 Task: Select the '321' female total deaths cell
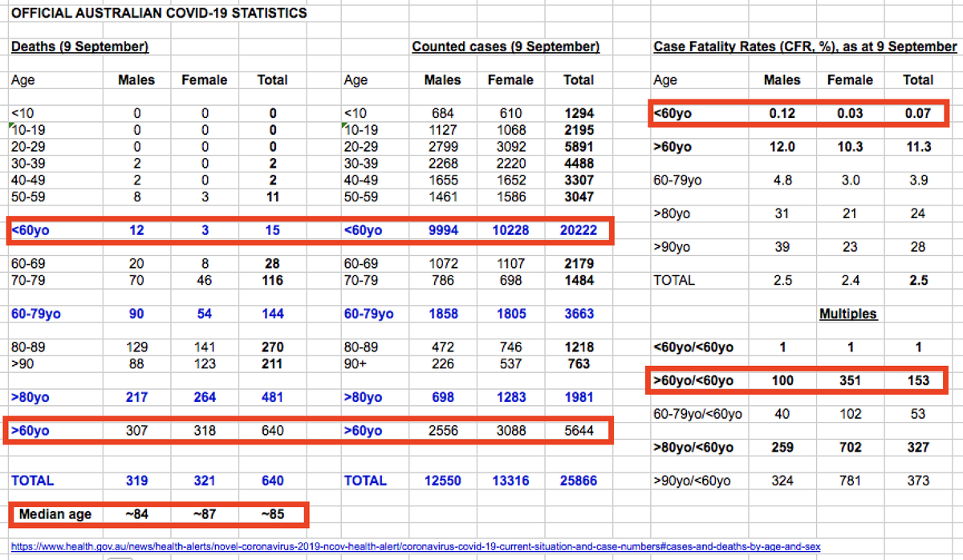pyautogui.click(x=205, y=481)
